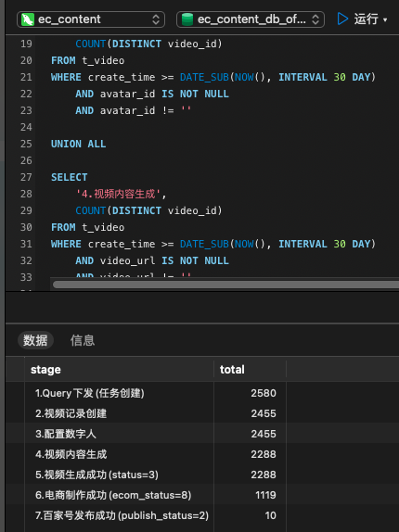Click the green connection icon for ec_content
This screenshot has height=532, width=399.
[28, 19]
